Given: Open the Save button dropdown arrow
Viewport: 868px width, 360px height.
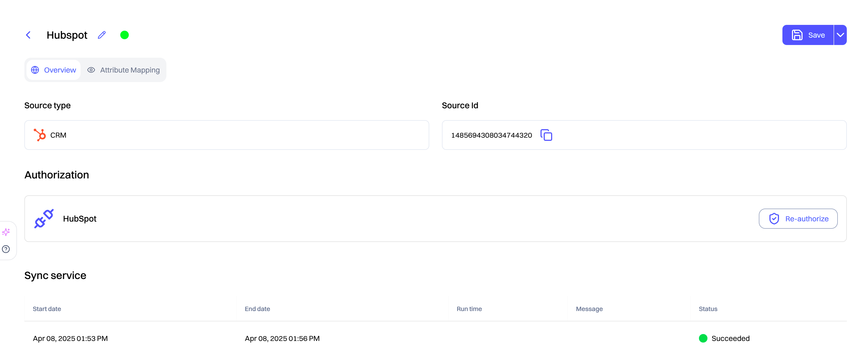Looking at the screenshot, I should pos(840,35).
